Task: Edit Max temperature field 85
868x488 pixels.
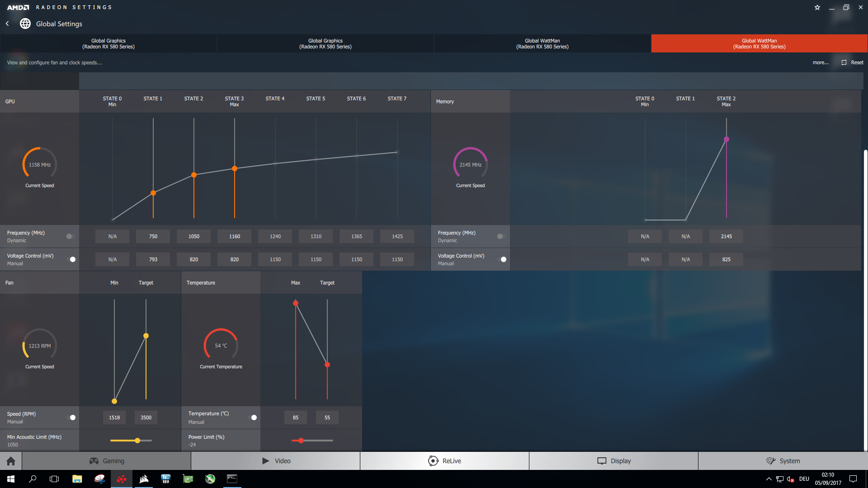Action: pyautogui.click(x=296, y=418)
